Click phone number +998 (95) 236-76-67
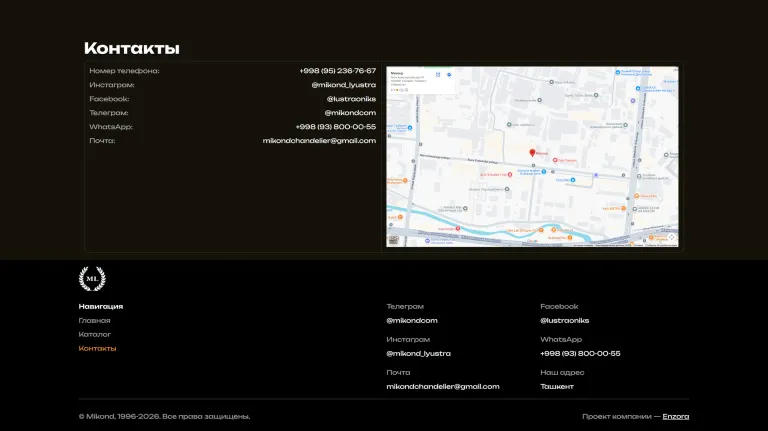This screenshot has width=768, height=431. pos(337,71)
